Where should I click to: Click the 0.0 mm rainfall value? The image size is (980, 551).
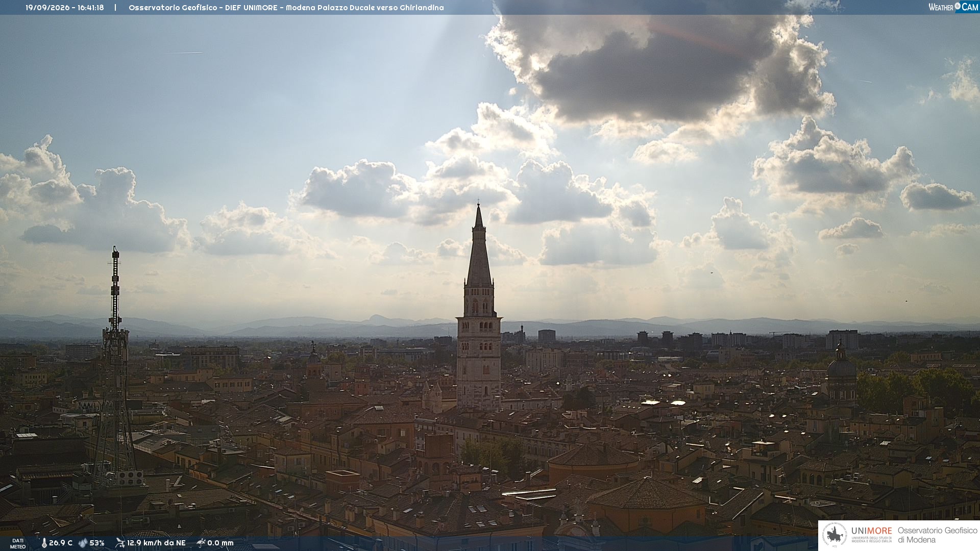220,543
